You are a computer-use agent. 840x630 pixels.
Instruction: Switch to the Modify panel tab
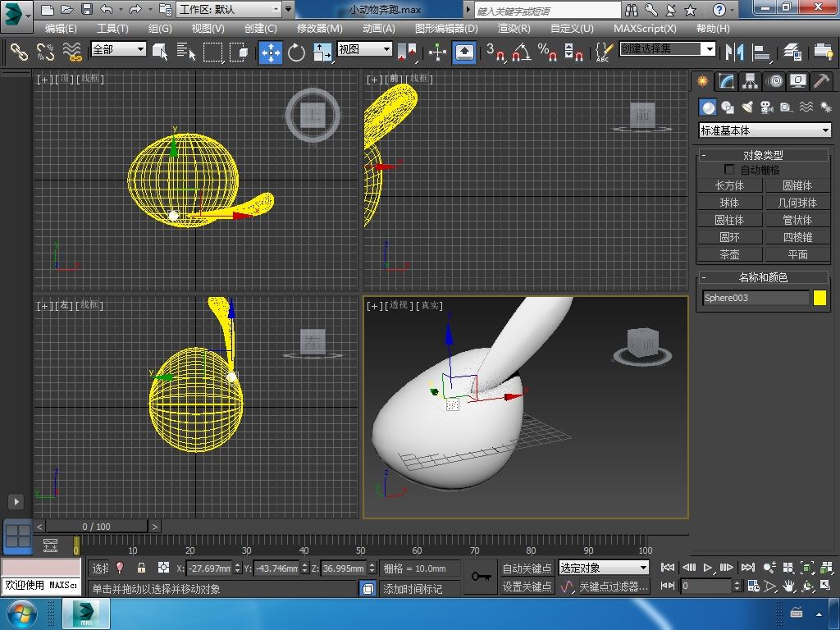[x=726, y=81]
